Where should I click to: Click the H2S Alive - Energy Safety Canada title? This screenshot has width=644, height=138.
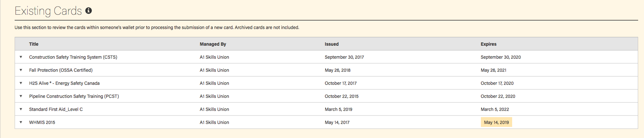coord(64,83)
